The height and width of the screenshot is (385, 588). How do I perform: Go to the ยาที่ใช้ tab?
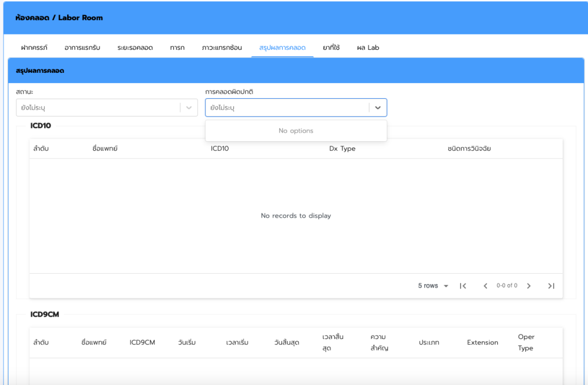click(x=331, y=48)
